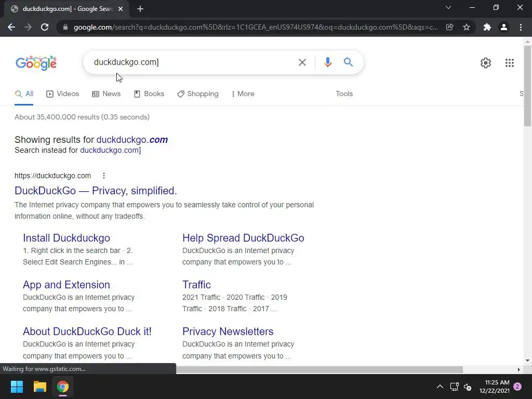The image size is (532, 399).
Task: Click the browser back arrow
Action: [x=11, y=27]
